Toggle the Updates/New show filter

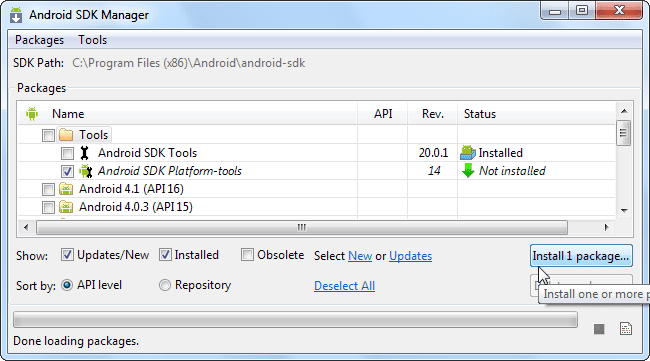tap(67, 255)
